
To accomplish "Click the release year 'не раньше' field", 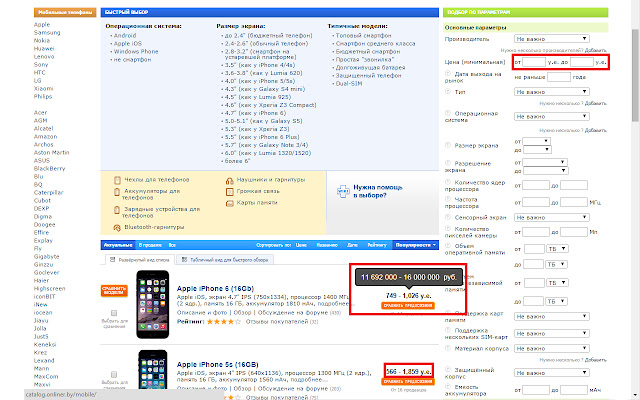I will 559,77.
